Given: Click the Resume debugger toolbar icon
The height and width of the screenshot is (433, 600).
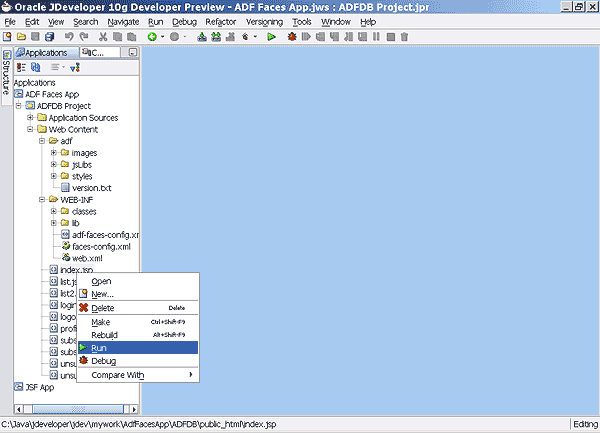Looking at the screenshot, I should [306, 37].
